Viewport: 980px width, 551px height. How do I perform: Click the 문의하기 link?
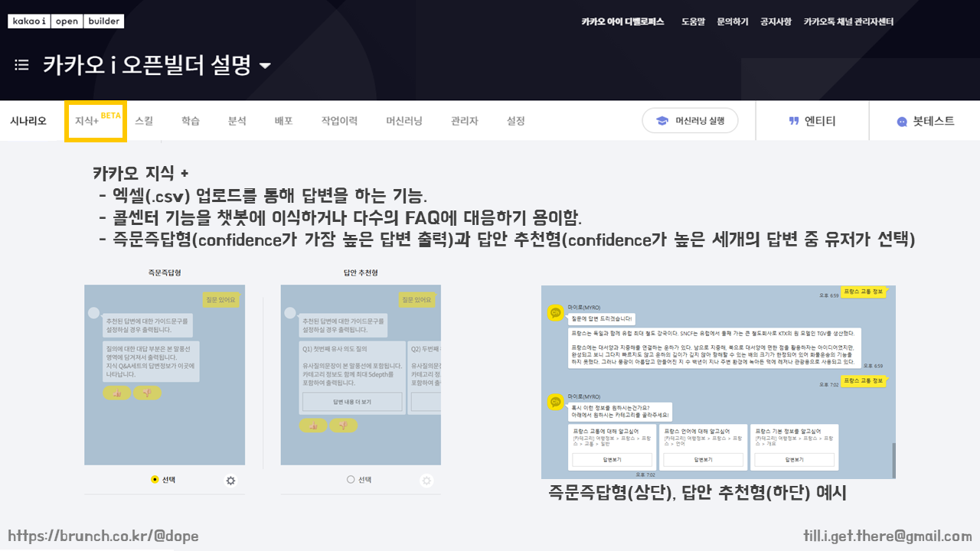click(x=733, y=21)
